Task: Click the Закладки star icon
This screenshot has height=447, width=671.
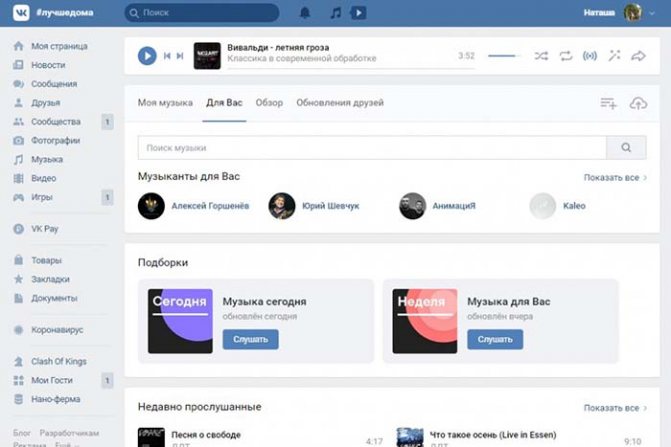Action: pos(18,279)
